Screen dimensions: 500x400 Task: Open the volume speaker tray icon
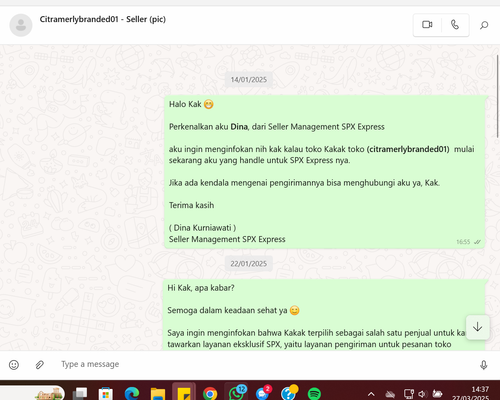click(423, 394)
